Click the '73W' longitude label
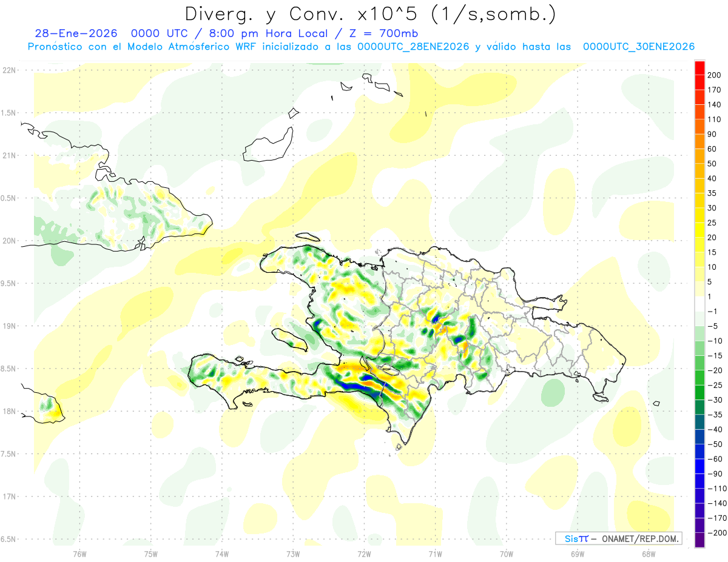Screen dimensions: 728x562 293,554
